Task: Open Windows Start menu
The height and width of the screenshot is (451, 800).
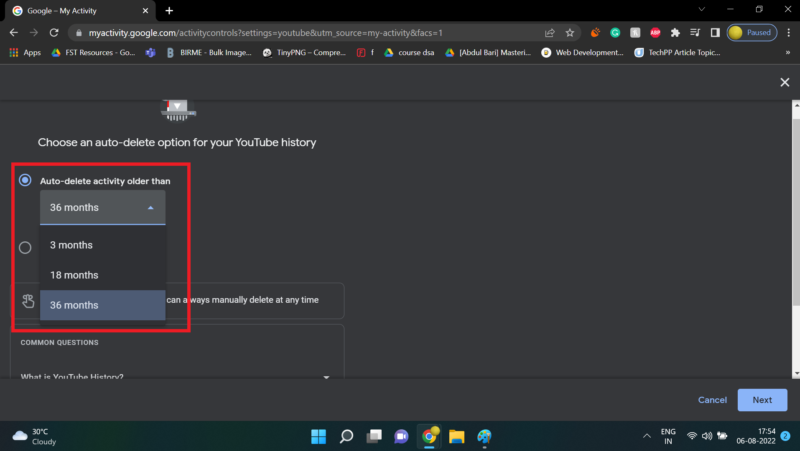Action: tap(318, 436)
